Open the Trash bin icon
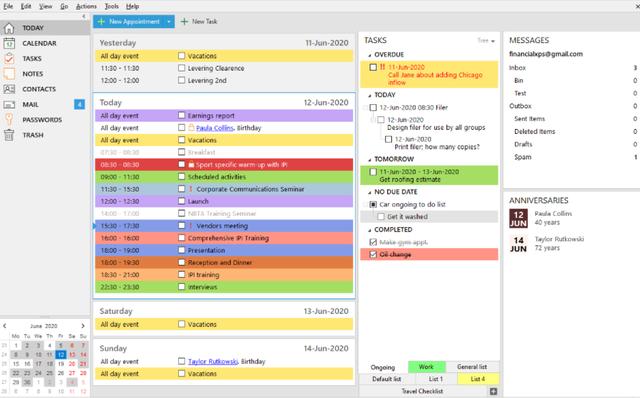640x398 pixels. tap(9, 135)
